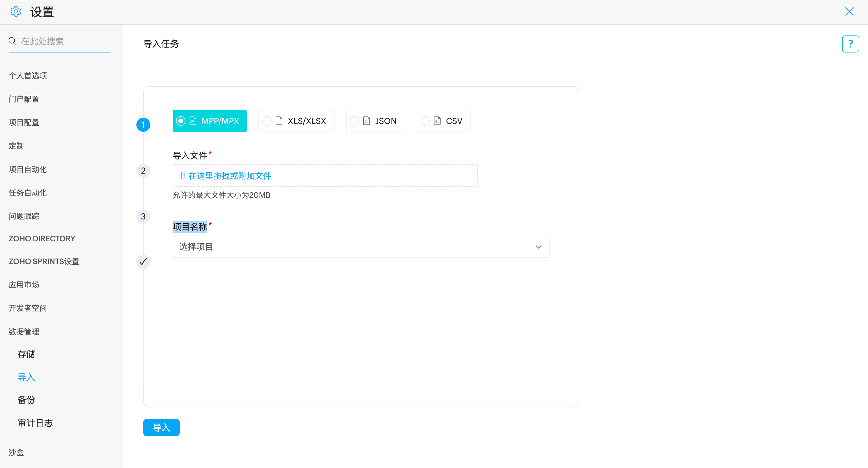Click the checkmark step indicator
Viewport: 868px width, 468px height.
click(143, 262)
